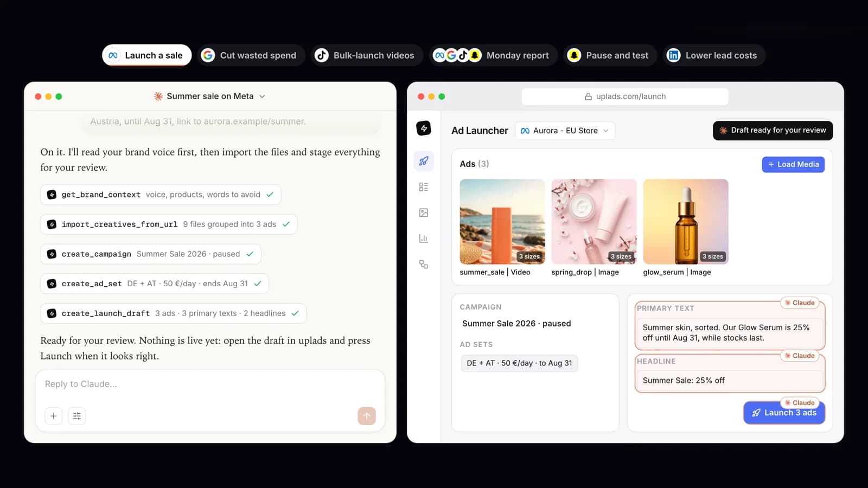Click the send arrow button in chat
Viewport: 868px width, 488px height.
pyautogui.click(x=367, y=416)
